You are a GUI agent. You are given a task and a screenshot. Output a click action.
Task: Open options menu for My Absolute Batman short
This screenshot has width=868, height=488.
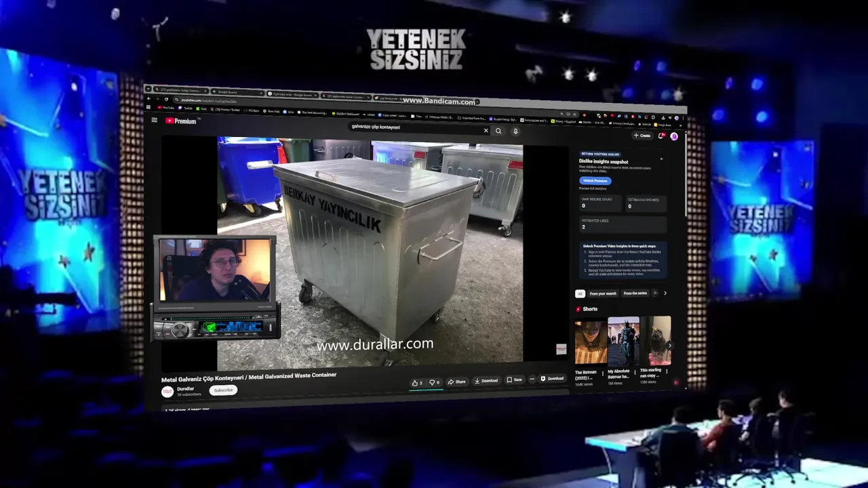tap(635, 373)
